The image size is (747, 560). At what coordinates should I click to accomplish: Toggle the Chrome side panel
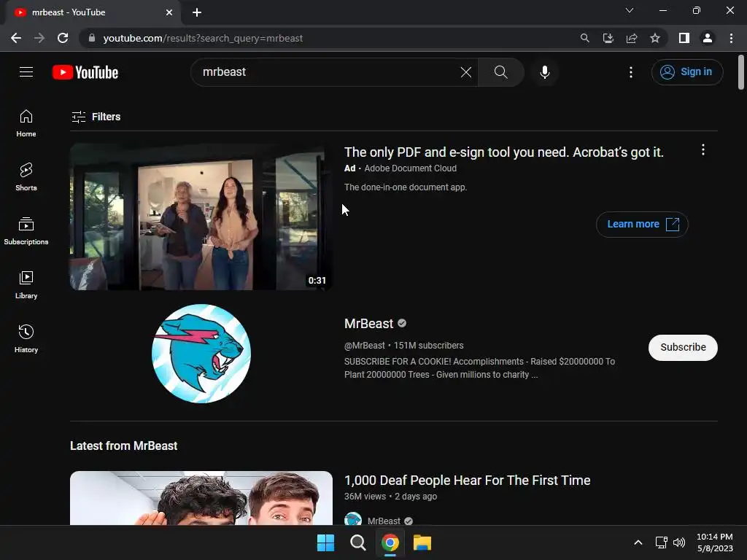pos(684,38)
